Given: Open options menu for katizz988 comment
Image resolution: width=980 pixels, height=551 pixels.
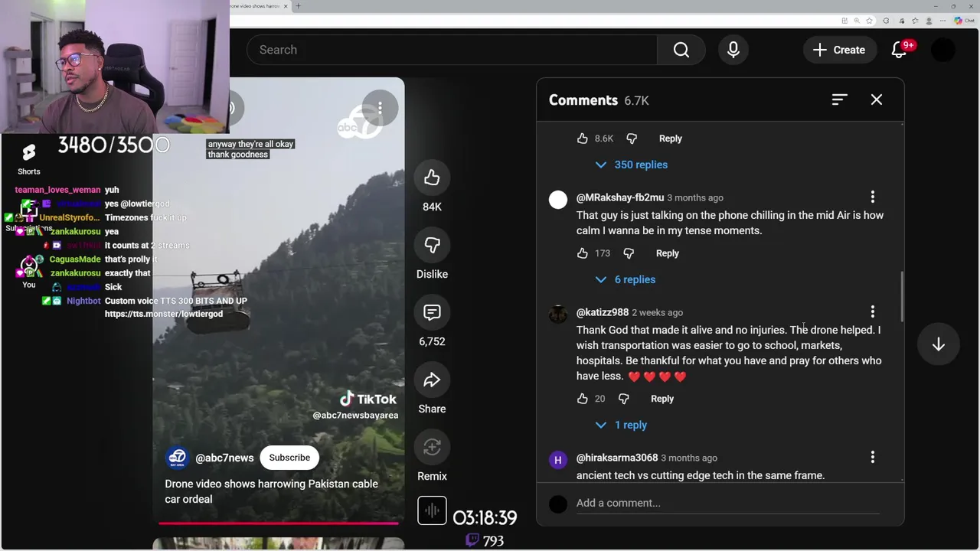Looking at the screenshot, I should click(x=872, y=311).
